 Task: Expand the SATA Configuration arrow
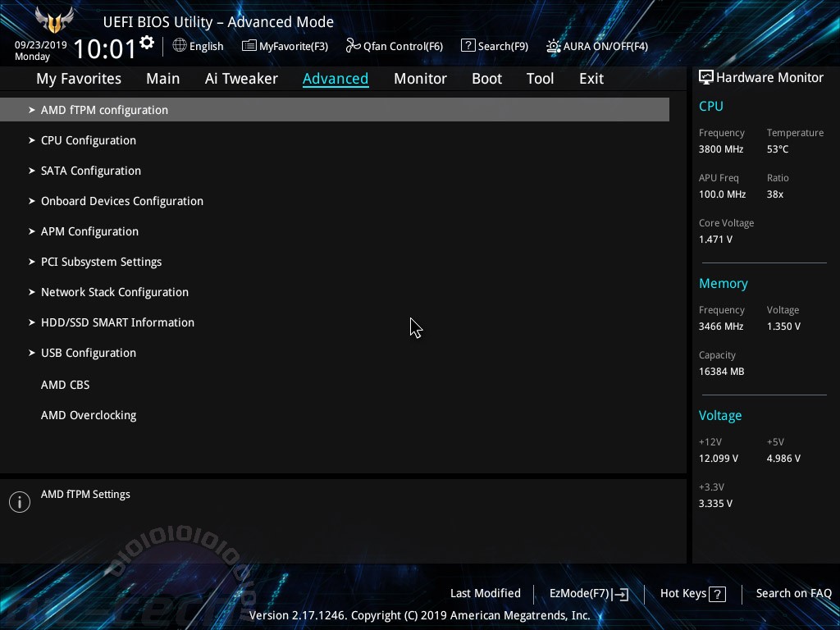click(32, 171)
